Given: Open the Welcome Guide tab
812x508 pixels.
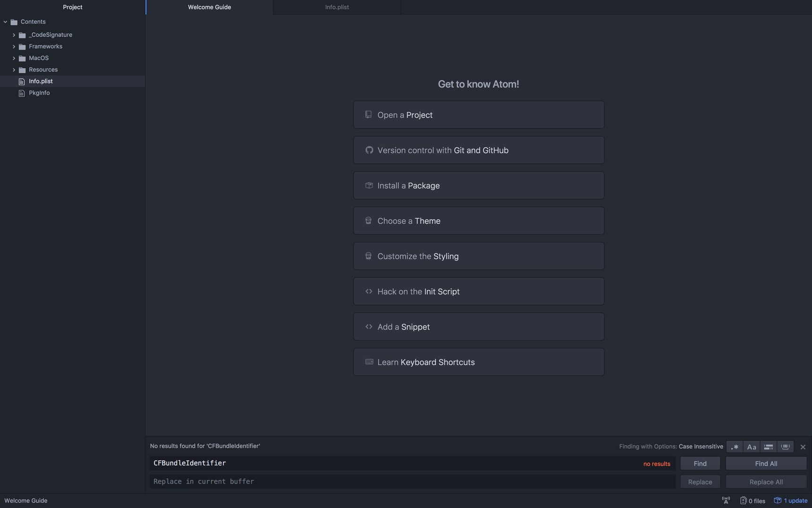Looking at the screenshot, I should pos(210,7).
